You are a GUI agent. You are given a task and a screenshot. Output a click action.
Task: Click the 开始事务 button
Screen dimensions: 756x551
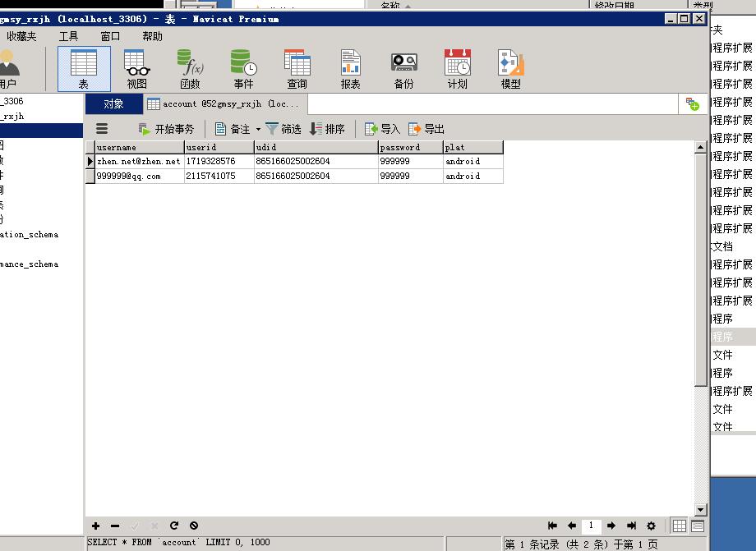click(166, 129)
